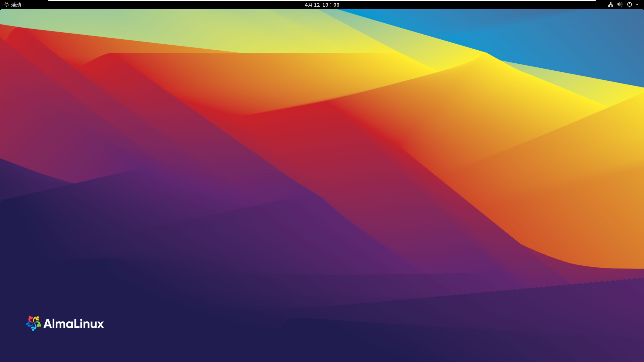Click the AlmaLinux text on wallpaper
This screenshot has height=362, width=644.
pos(74,324)
